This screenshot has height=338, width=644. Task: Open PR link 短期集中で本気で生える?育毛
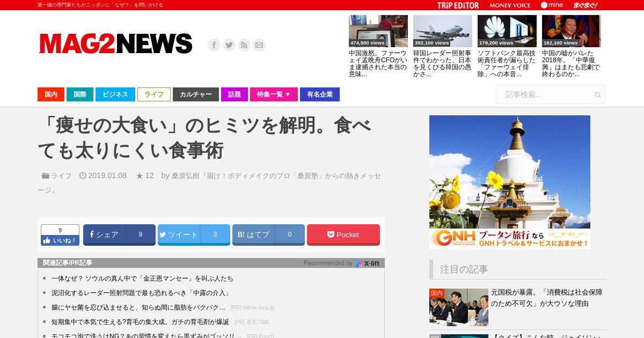point(140,322)
